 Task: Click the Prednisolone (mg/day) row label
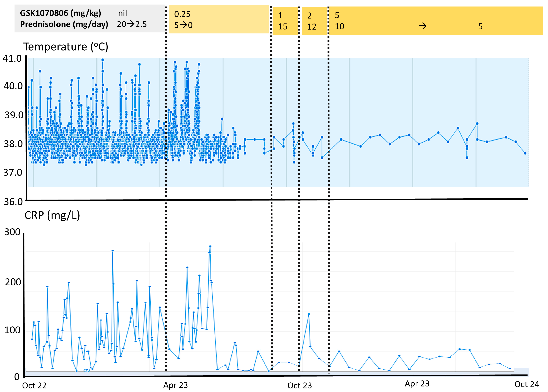(x=64, y=24)
